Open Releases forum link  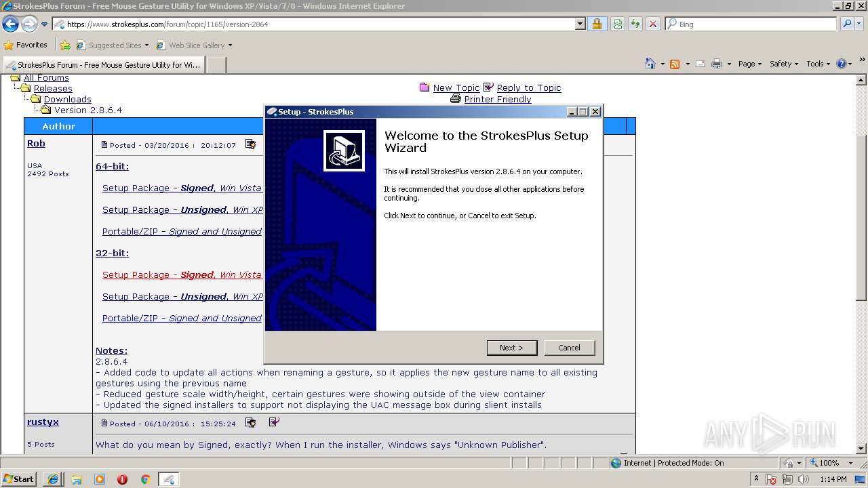53,88
